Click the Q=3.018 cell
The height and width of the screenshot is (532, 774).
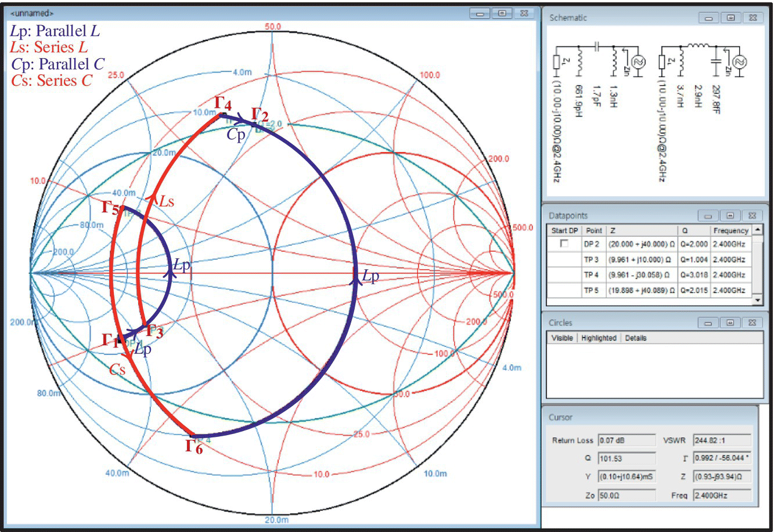click(694, 274)
